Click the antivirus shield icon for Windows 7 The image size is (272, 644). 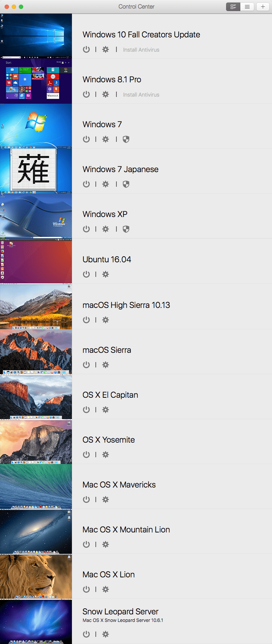(x=126, y=139)
